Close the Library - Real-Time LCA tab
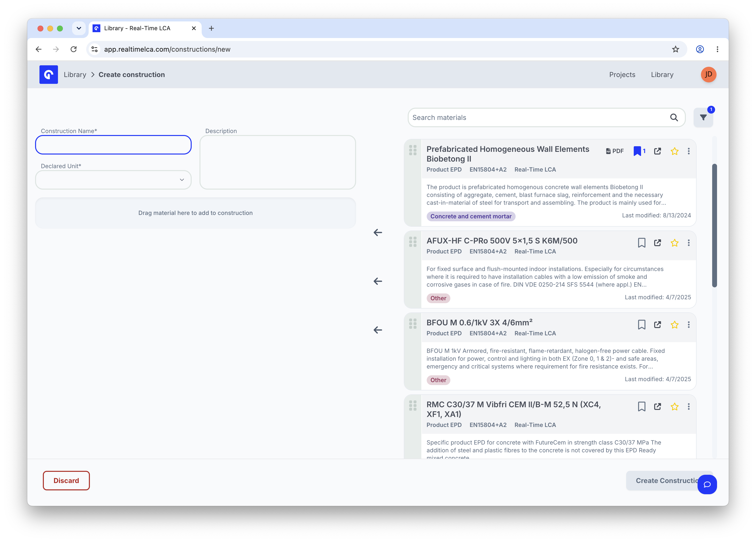Viewport: 756px width, 542px height. [194, 28]
